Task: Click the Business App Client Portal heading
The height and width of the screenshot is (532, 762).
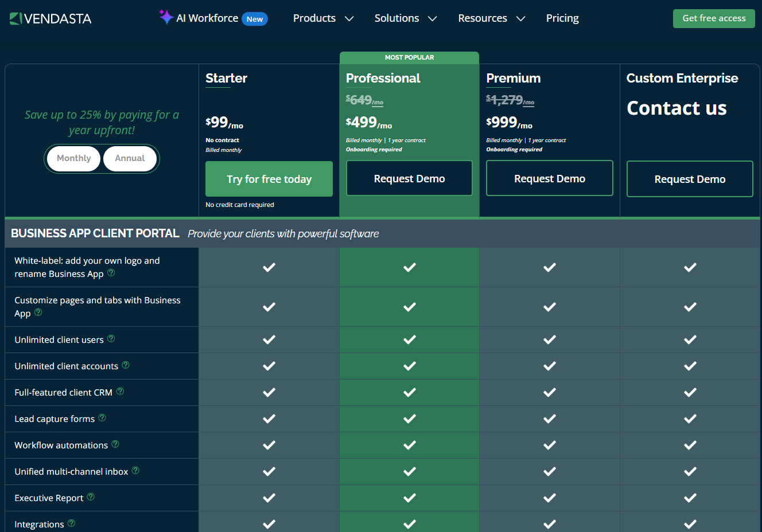Action: (x=95, y=233)
